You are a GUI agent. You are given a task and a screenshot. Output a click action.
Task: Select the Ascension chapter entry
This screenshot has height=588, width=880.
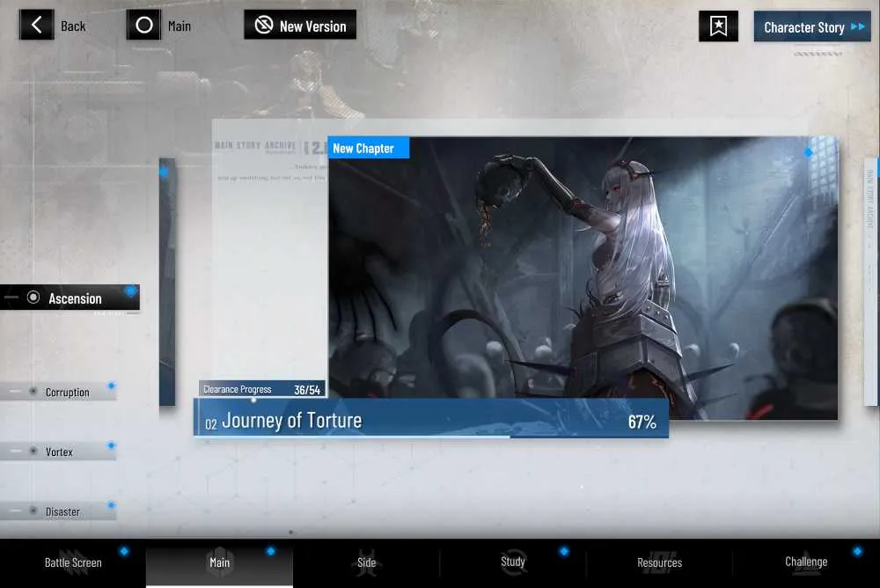pos(70,298)
